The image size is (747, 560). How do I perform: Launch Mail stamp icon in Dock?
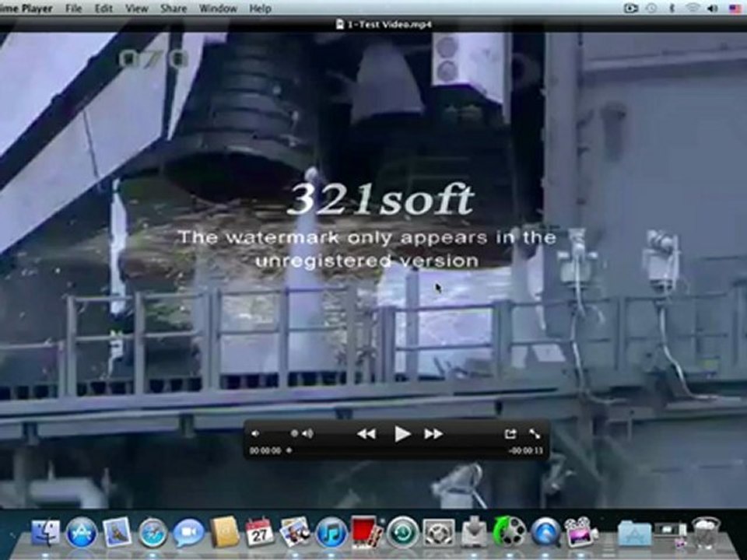(x=117, y=532)
